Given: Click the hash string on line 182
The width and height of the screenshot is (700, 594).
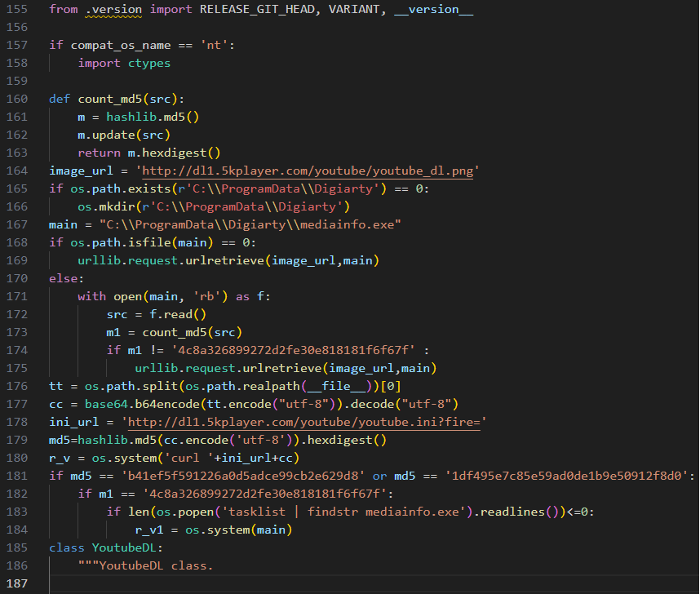Looking at the screenshot, I should (264, 494).
